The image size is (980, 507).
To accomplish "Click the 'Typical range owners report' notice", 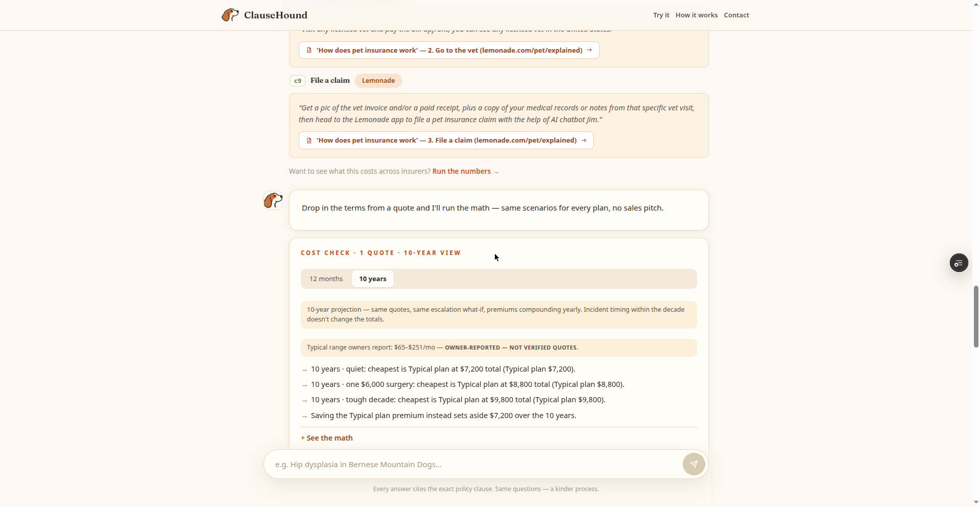I will [498, 348].
